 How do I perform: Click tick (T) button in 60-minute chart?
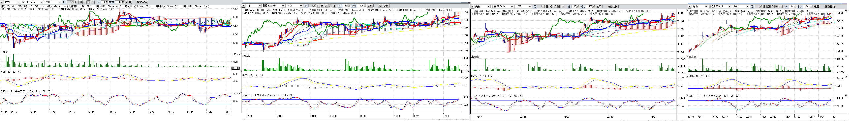click(x=781, y=6)
